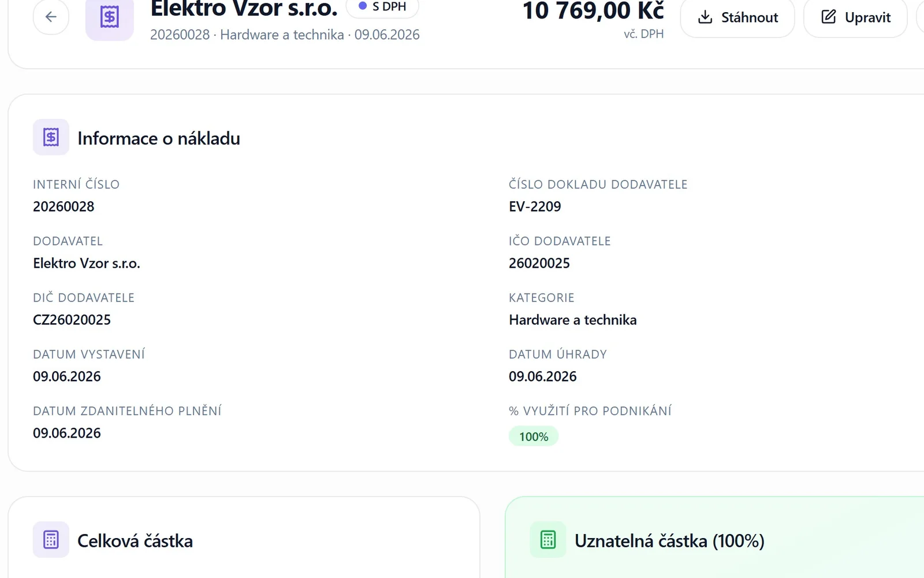This screenshot has height=578, width=924.
Task: Click the green calculator icon beside Uznatelná částka
Action: tap(548, 540)
